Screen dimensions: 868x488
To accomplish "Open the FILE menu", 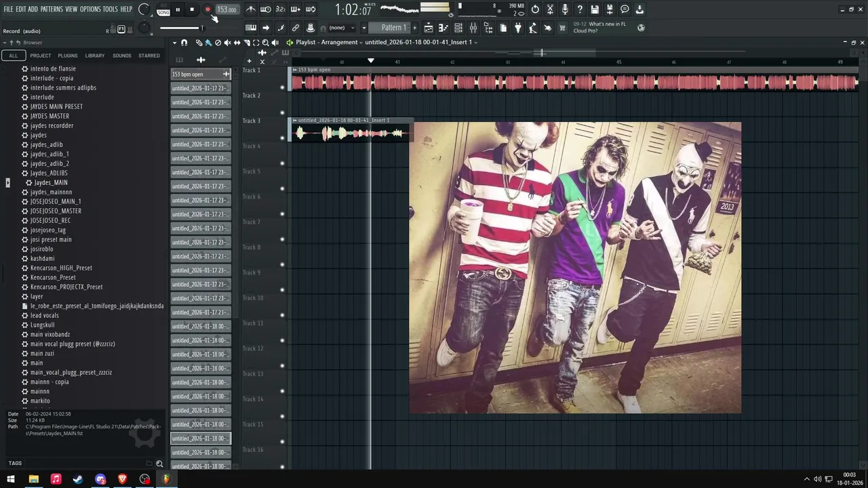I will tap(8, 9).
